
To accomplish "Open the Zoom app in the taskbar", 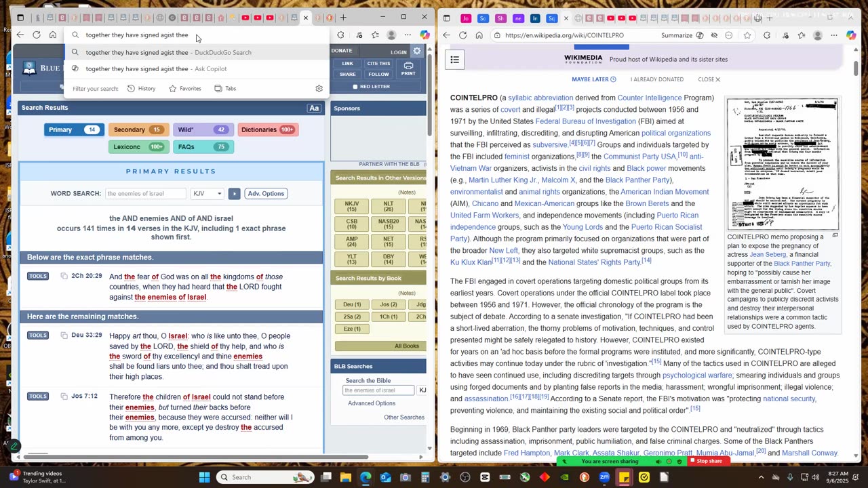I will tap(604, 477).
